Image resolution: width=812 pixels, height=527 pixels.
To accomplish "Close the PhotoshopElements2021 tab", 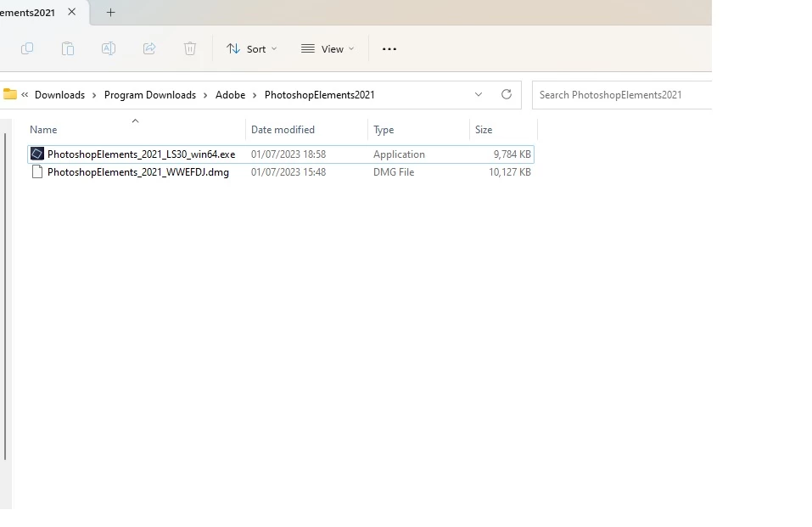I will click(72, 12).
